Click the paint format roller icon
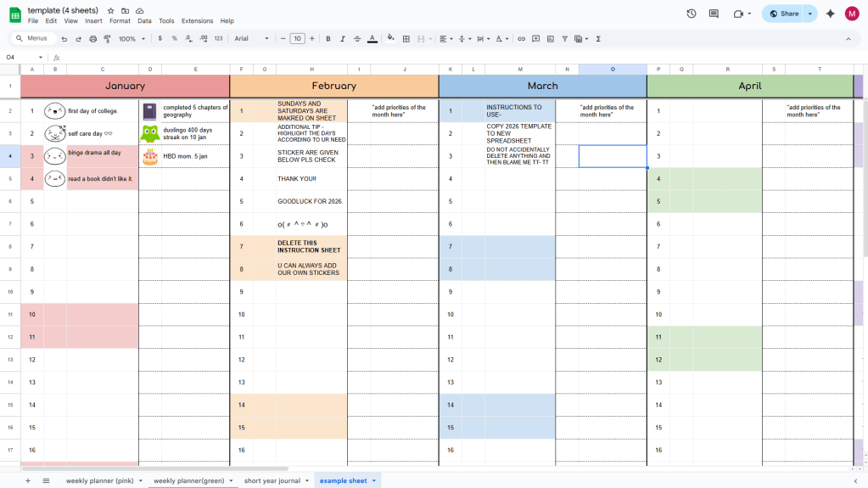Viewport: 868px width, 488px height. click(x=107, y=39)
